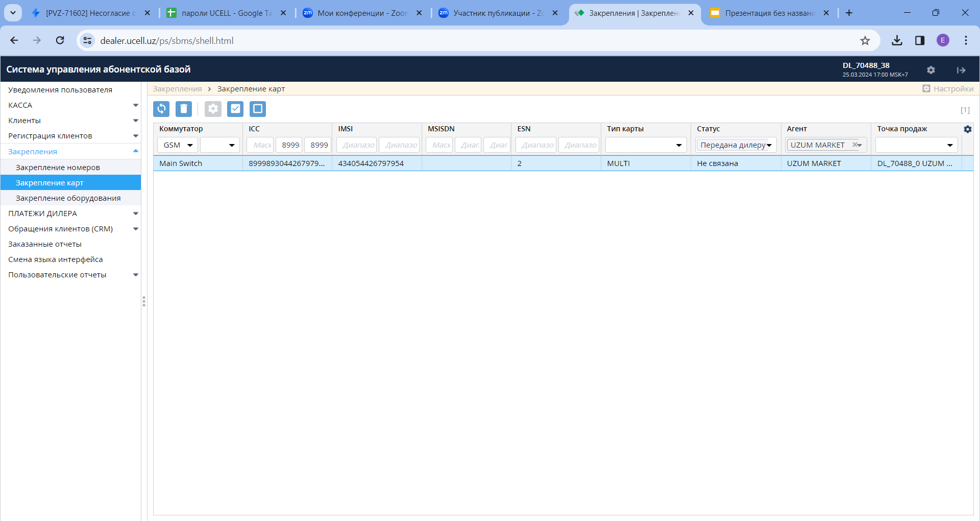Click the deselect all square icon

click(258, 109)
